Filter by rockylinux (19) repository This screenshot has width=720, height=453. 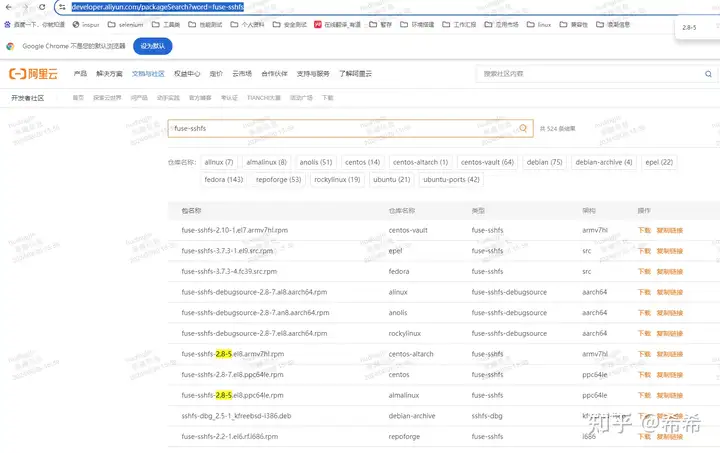[x=337, y=179]
